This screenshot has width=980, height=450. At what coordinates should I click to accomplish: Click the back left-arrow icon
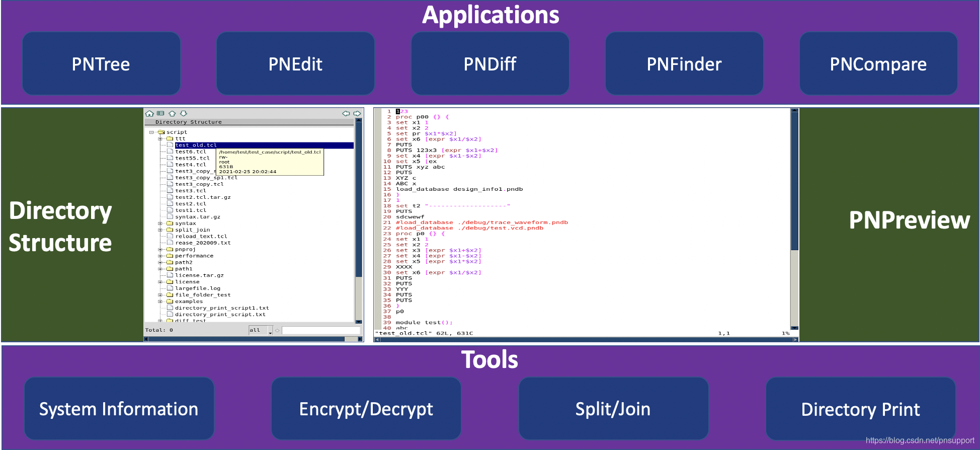[346, 114]
